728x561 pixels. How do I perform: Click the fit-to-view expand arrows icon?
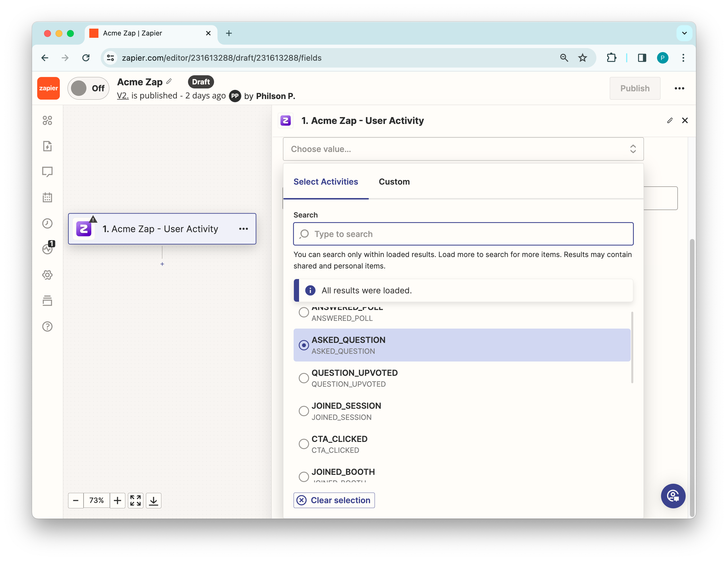pyautogui.click(x=135, y=500)
